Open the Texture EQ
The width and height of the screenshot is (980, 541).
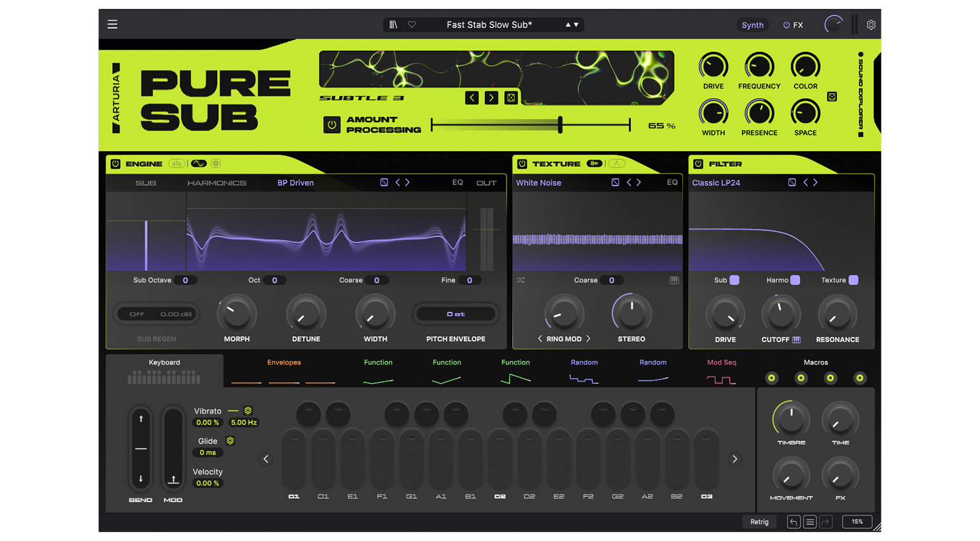(672, 183)
